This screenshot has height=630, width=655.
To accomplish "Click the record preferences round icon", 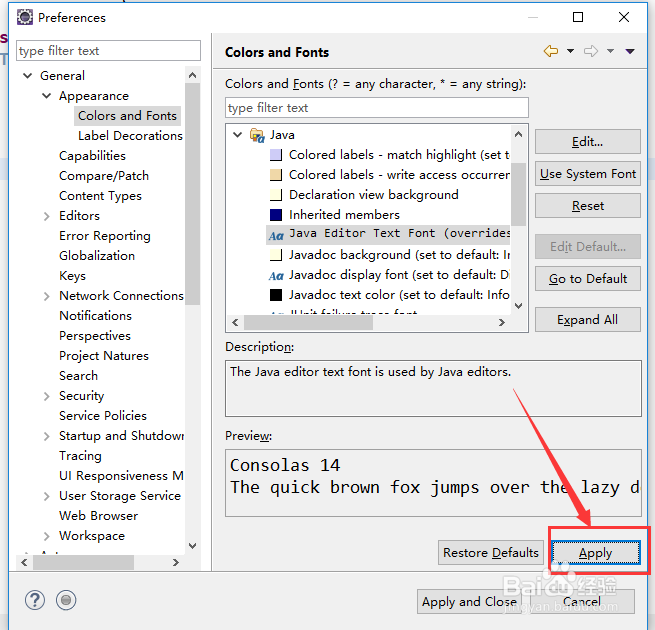I will pos(66,600).
